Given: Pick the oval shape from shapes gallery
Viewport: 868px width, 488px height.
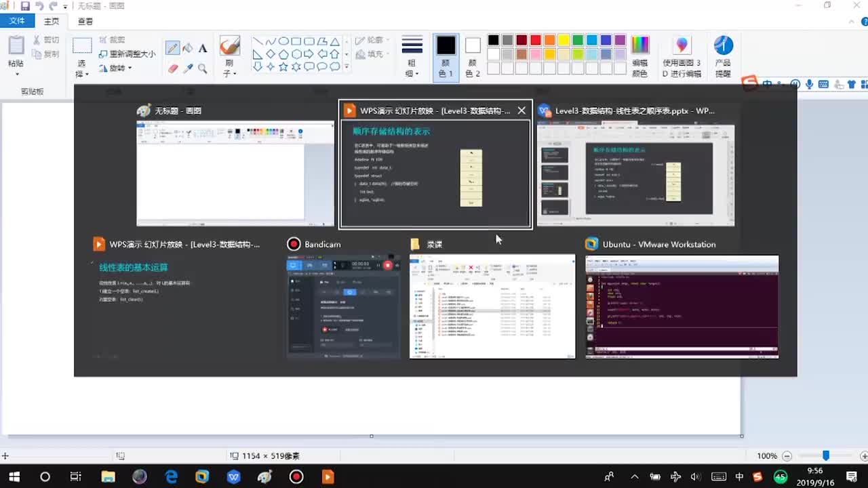Looking at the screenshot, I should pyautogui.click(x=283, y=41).
